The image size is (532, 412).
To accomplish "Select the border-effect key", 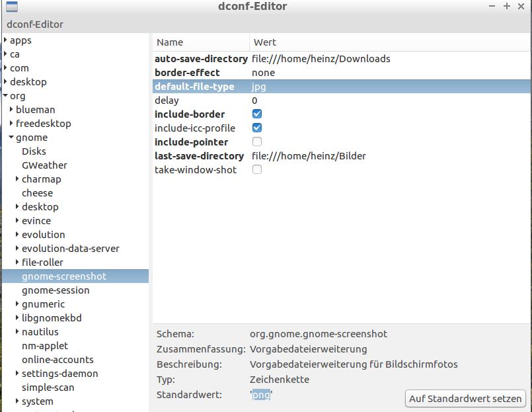I will tap(187, 73).
